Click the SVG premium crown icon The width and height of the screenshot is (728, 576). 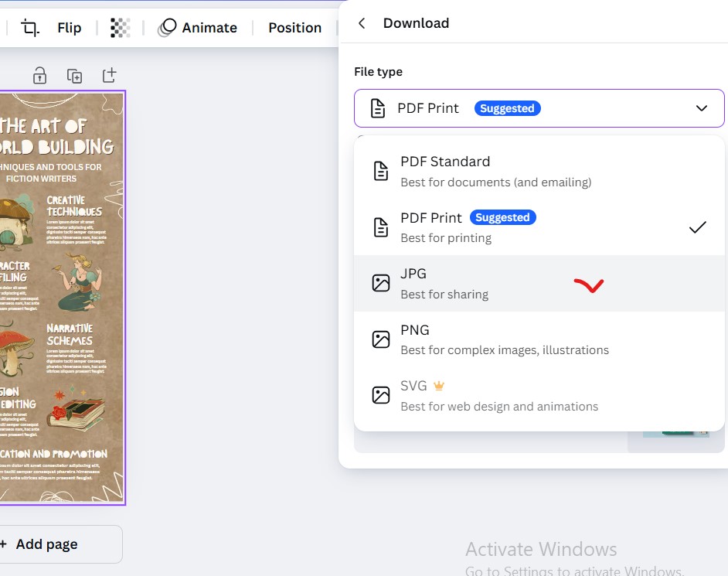pos(439,386)
